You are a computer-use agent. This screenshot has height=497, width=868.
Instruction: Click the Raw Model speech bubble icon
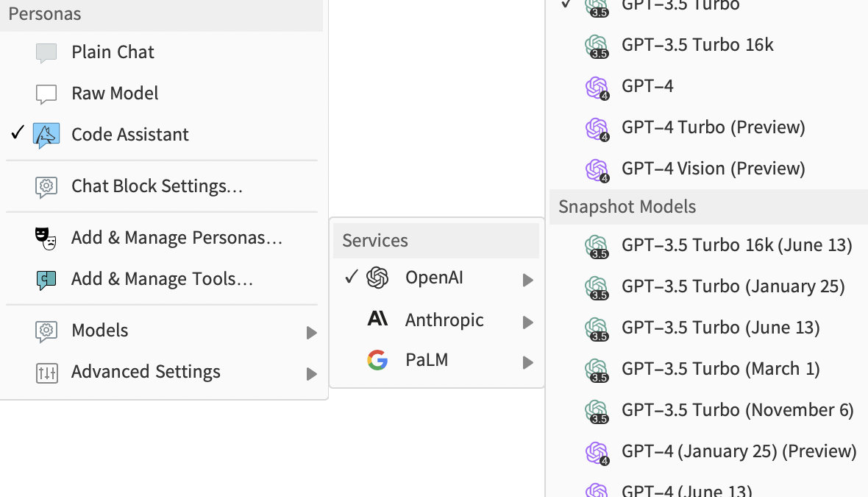tap(46, 94)
